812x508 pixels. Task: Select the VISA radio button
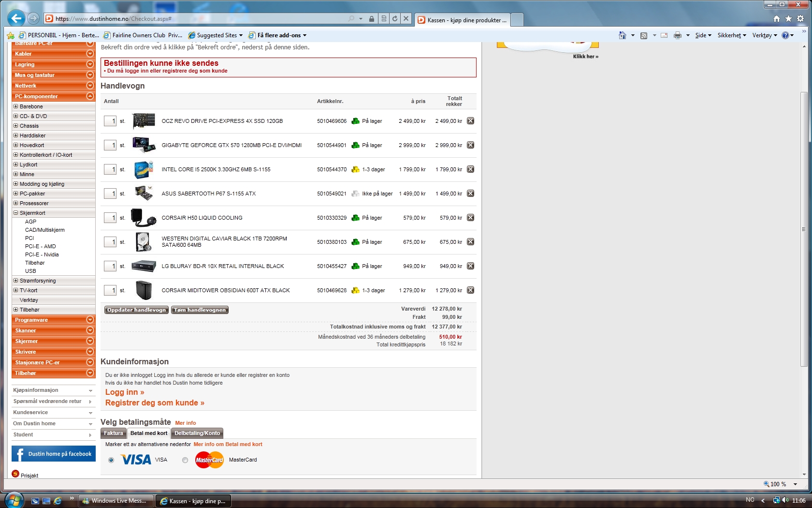111,460
